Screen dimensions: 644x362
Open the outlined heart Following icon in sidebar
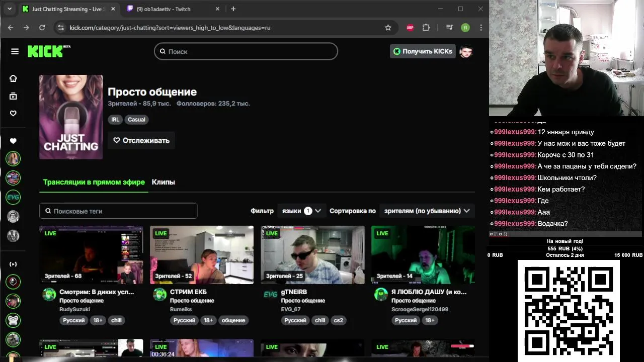(13, 113)
